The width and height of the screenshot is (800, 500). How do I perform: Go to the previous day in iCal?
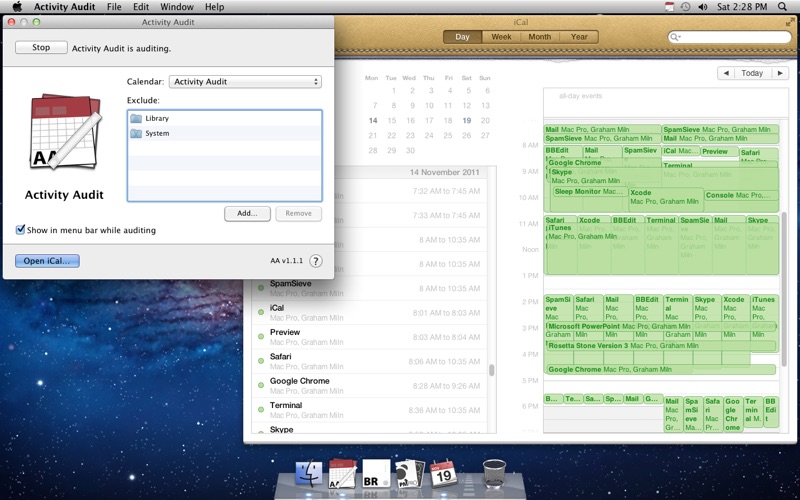click(726, 73)
